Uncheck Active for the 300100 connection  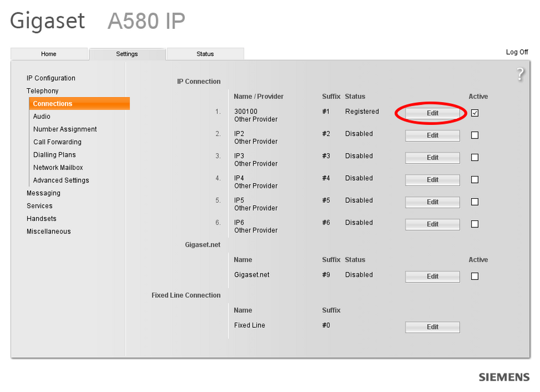point(475,113)
